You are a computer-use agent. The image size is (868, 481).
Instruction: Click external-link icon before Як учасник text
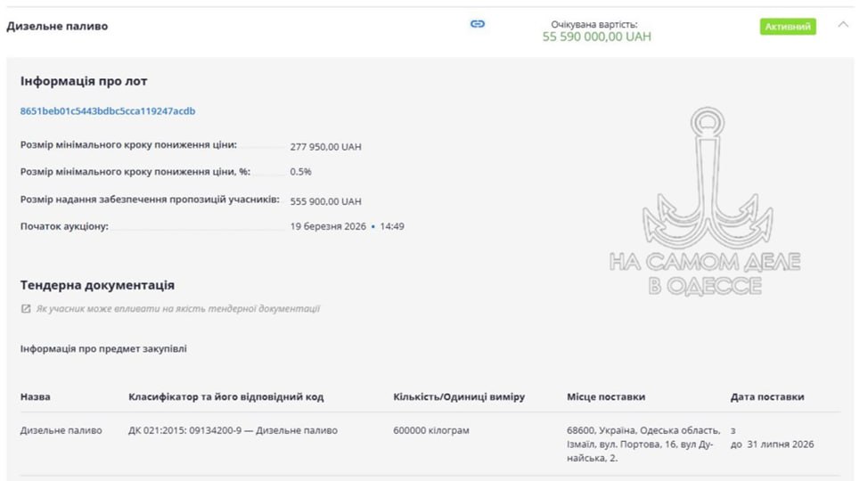(x=26, y=309)
